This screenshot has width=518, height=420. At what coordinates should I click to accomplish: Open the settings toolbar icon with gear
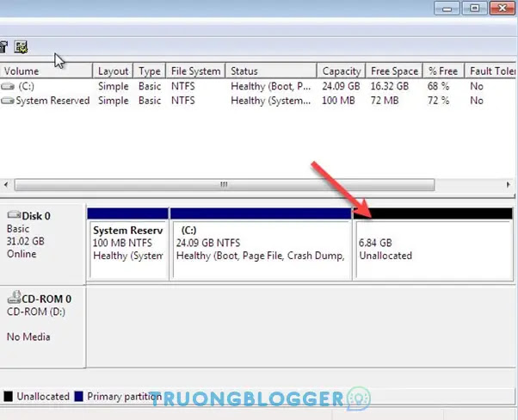pyautogui.click(x=21, y=47)
